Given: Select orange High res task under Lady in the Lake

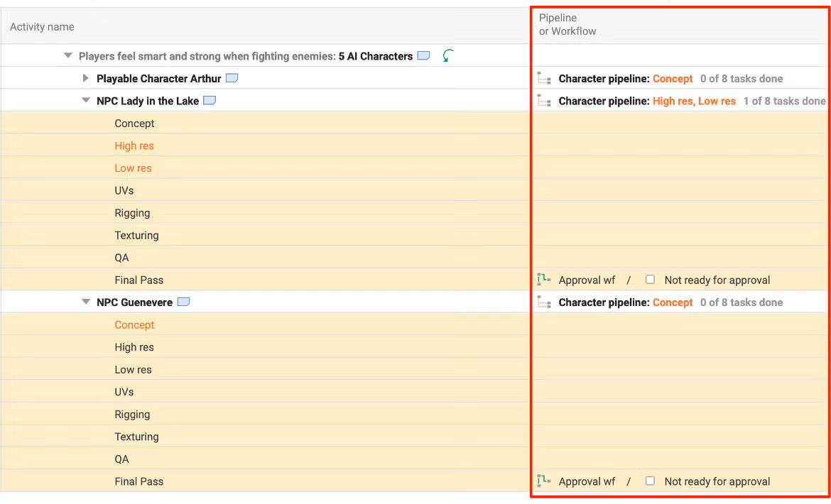Looking at the screenshot, I should point(134,146).
